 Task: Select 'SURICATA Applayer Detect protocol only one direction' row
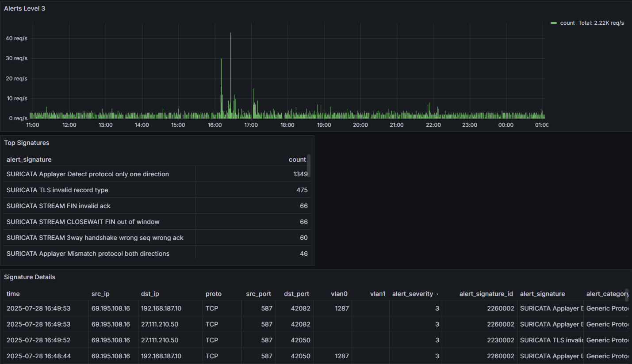pyautogui.click(x=157, y=174)
